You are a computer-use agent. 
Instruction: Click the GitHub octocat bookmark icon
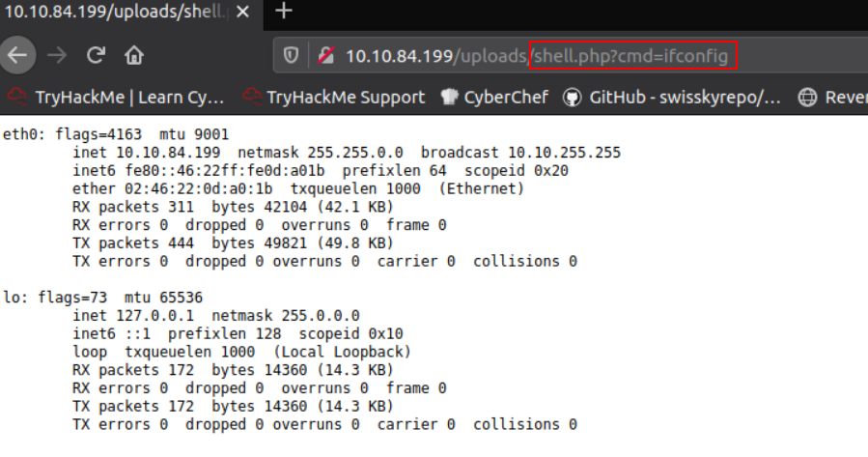[572, 98]
